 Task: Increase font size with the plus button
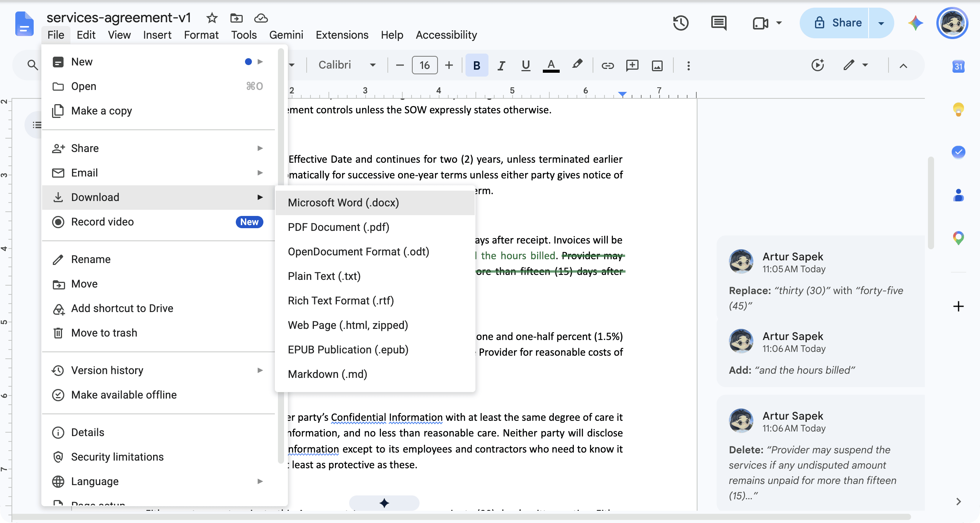pyautogui.click(x=449, y=65)
